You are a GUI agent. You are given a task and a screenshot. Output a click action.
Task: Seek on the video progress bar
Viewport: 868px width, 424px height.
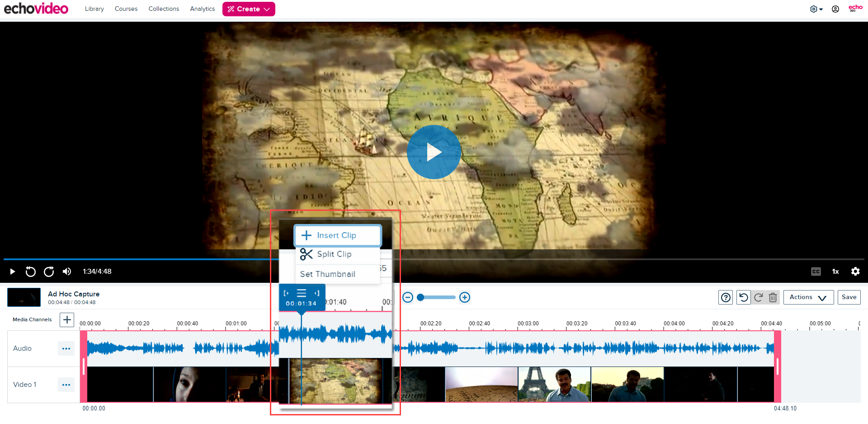pyautogui.click(x=434, y=259)
